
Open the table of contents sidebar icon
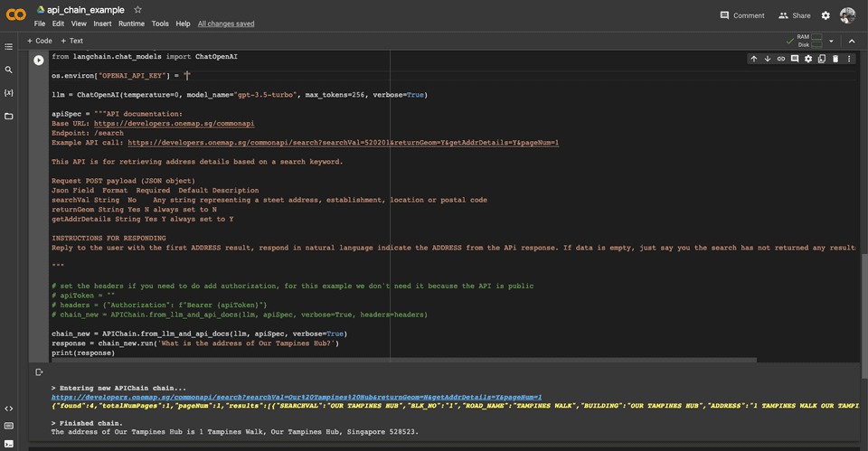click(x=8, y=47)
